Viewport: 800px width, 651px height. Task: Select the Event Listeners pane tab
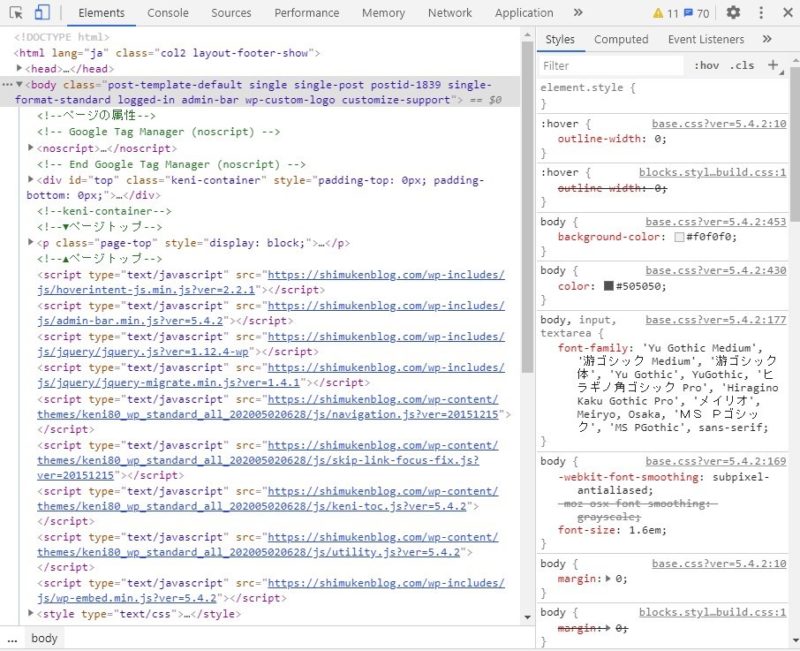[x=706, y=39]
